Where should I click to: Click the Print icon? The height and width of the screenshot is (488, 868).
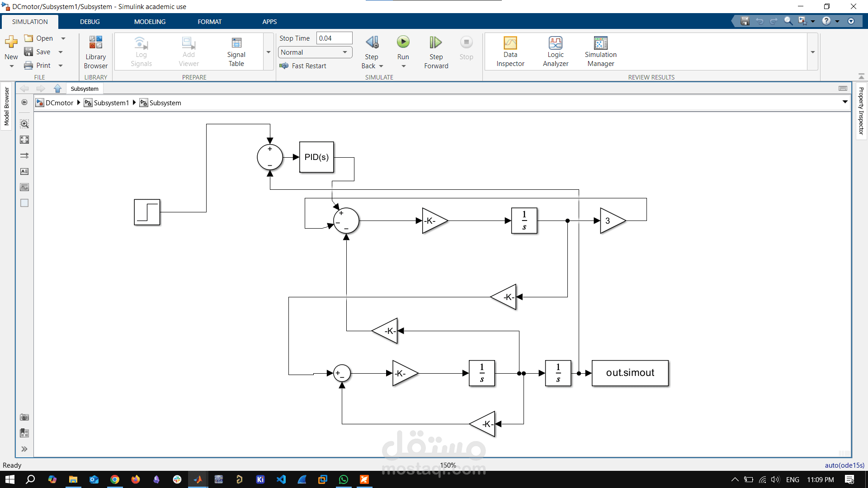[x=28, y=66]
